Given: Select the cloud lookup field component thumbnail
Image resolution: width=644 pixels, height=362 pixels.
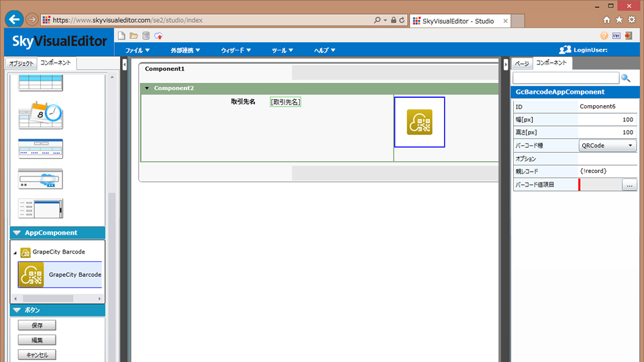Looking at the screenshot, I should click(x=41, y=179).
